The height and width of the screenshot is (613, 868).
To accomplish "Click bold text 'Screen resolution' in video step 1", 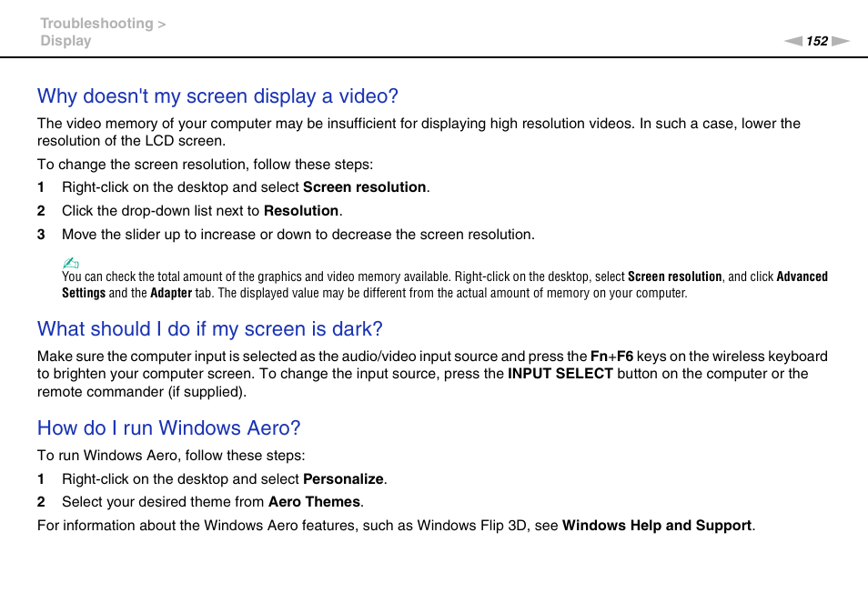I will tap(365, 187).
